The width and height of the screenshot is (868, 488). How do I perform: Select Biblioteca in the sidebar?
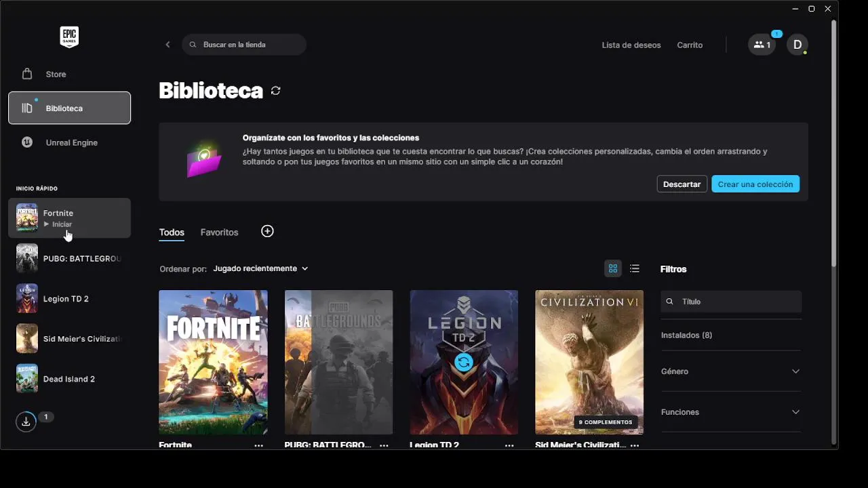point(69,108)
